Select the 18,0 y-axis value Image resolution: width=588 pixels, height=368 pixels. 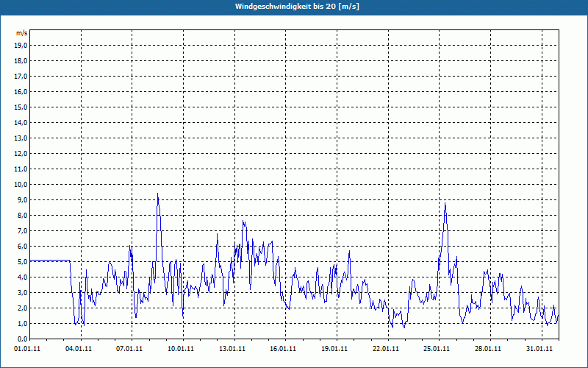point(21,61)
